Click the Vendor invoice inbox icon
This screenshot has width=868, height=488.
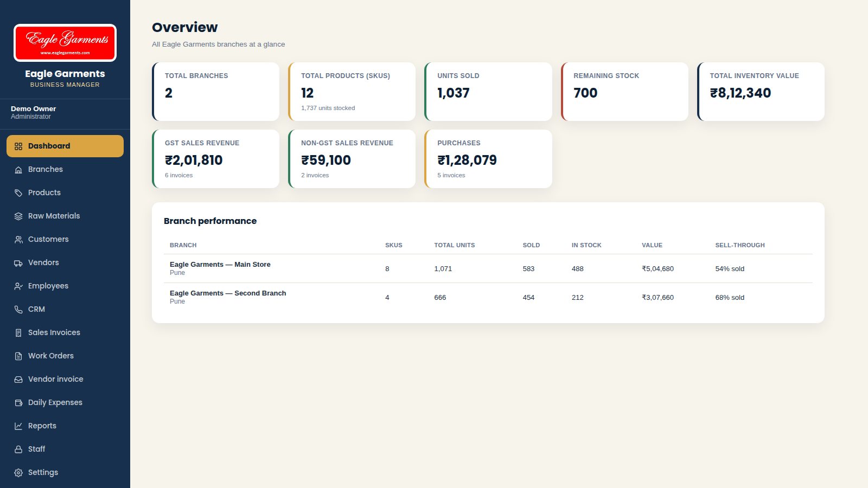pyautogui.click(x=18, y=380)
